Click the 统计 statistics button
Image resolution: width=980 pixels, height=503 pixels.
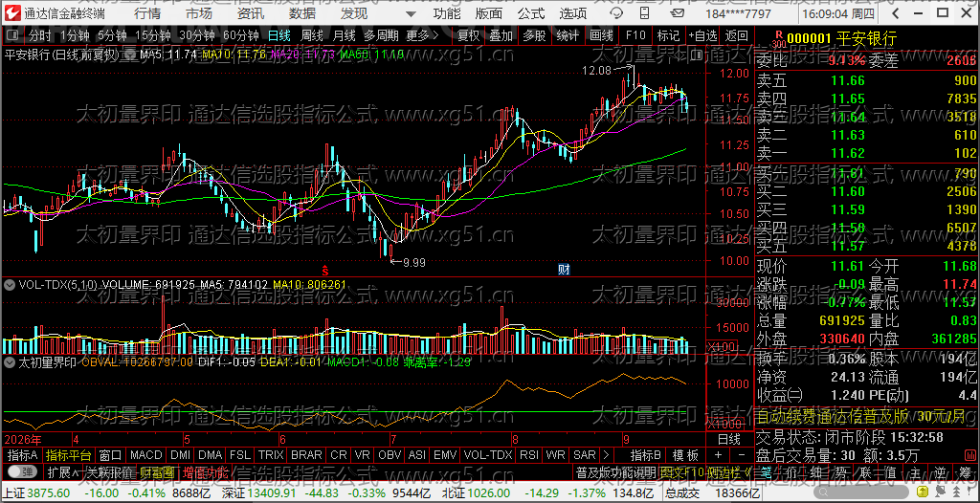[x=568, y=36]
